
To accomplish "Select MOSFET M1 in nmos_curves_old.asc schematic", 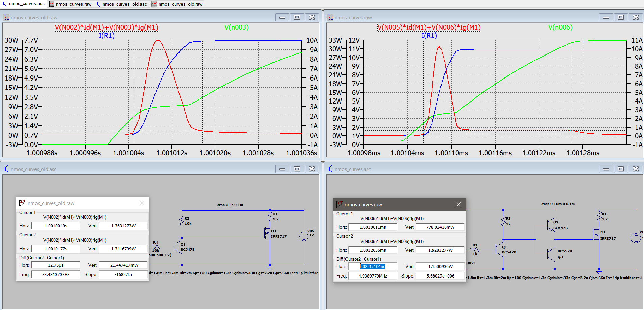I will tap(268, 233).
